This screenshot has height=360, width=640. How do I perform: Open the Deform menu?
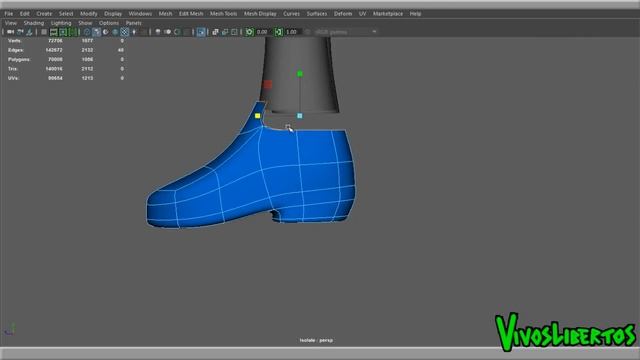[343, 13]
